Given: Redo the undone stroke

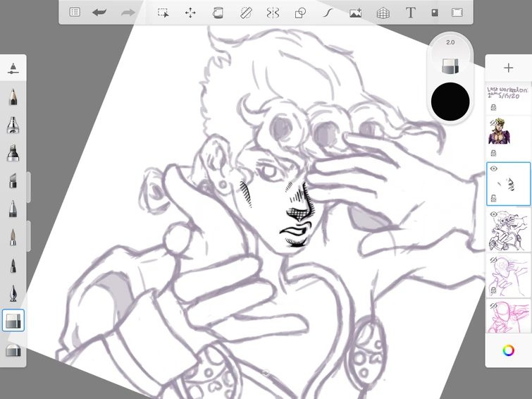Looking at the screenshot, I should point(128,13).
